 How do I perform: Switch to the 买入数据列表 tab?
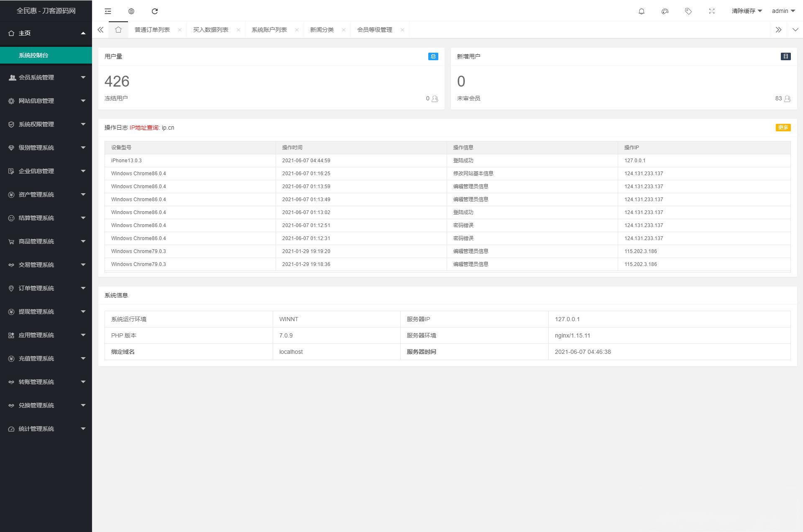pyautogui.click(x=211, y=30)
